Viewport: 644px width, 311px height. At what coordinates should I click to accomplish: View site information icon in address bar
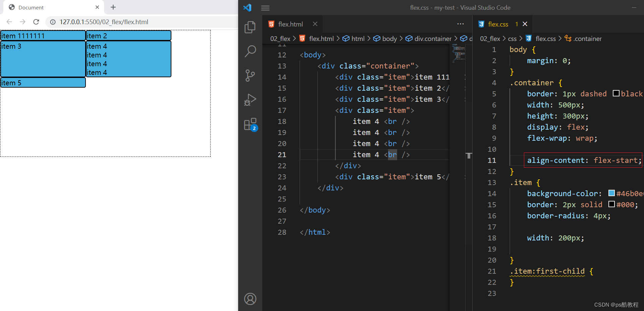(53, 22)
